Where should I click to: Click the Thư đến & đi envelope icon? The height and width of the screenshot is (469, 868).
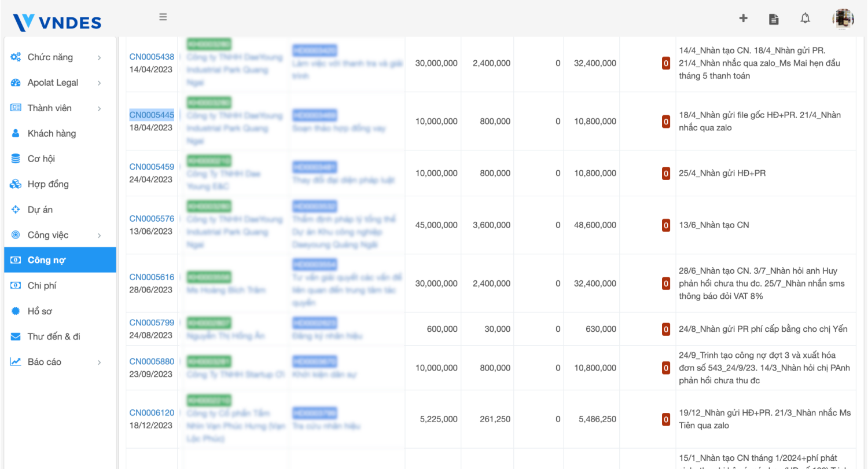click(x=16, y=336)
